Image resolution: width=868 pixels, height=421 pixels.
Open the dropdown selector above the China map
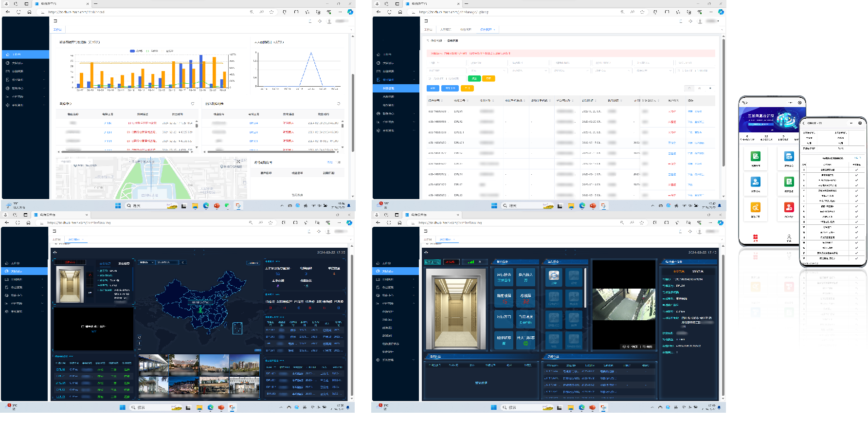(146, 262)
